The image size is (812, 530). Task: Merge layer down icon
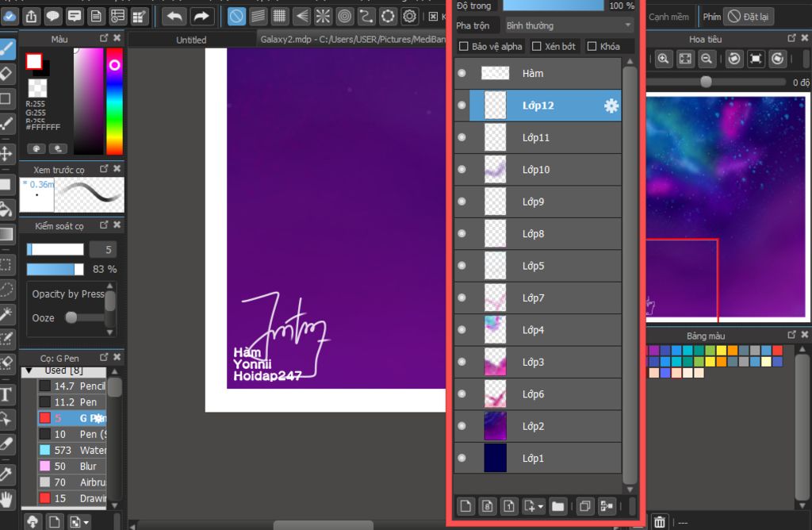[607, 506]
